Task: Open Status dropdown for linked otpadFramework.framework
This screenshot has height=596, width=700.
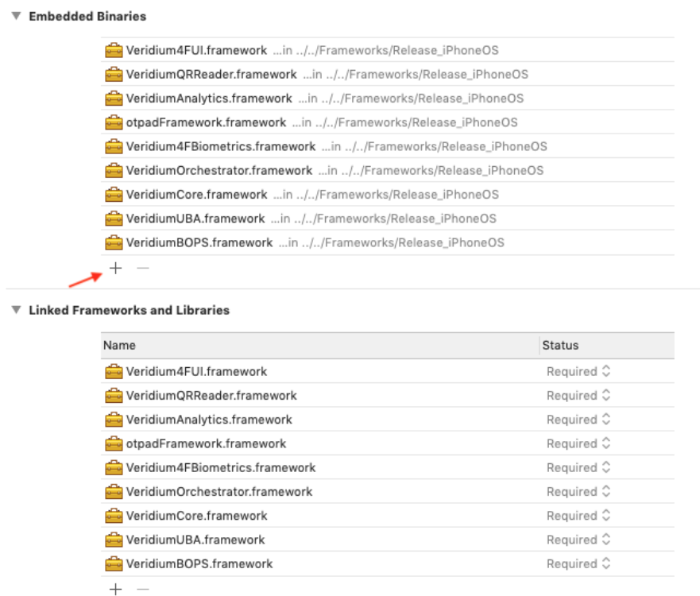Action: click(x=578, y=443)
